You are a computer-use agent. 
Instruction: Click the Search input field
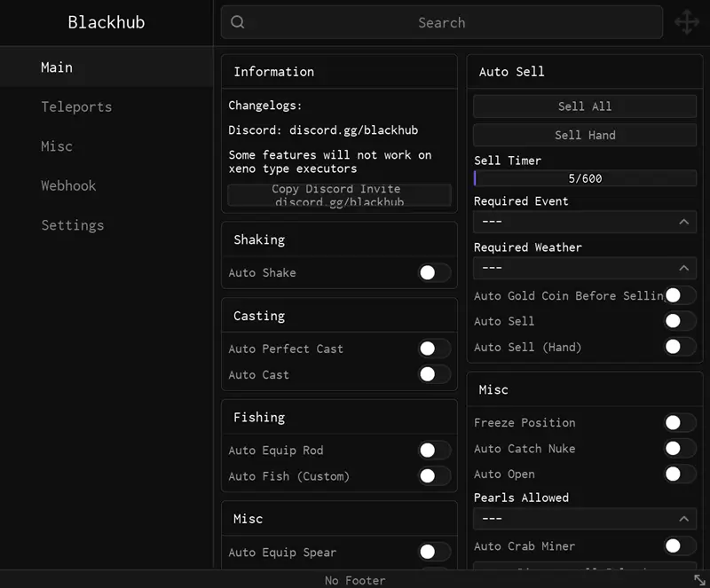[441, 22]
